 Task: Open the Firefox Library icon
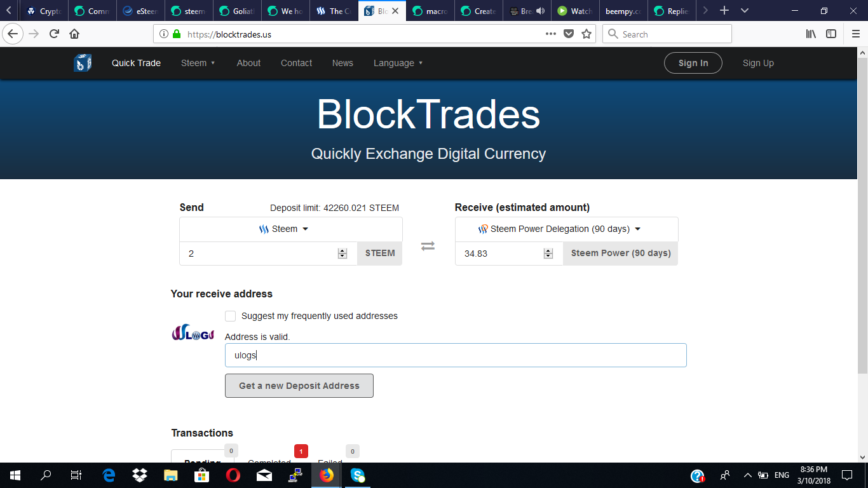(811, 34)
